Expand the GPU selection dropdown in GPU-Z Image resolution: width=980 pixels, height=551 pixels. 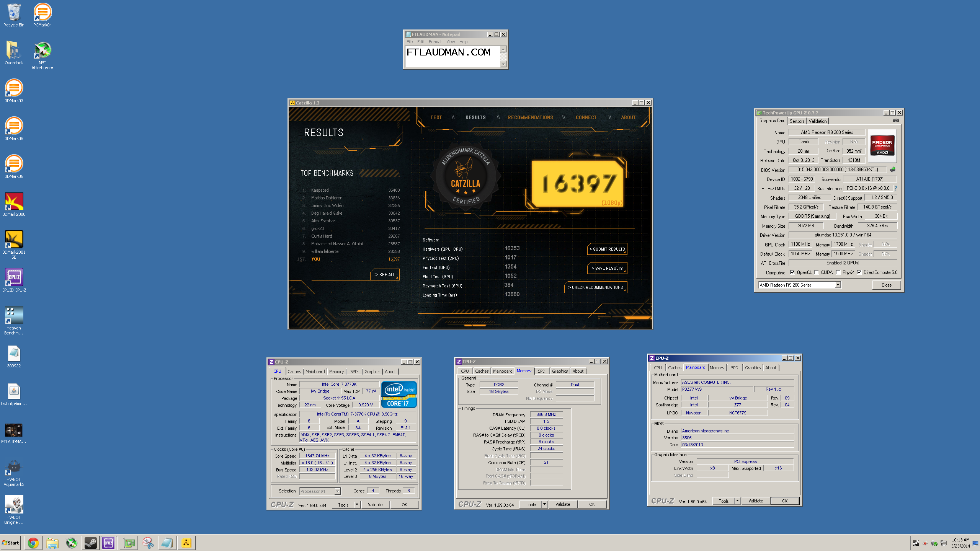[x=838, y=285]
